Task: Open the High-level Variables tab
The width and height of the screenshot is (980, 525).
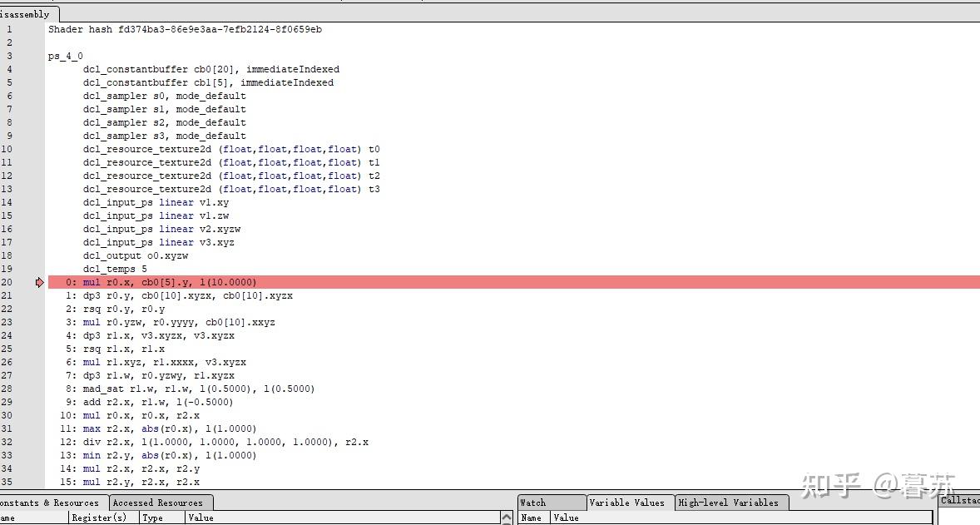Action: (x=730, y=503)
